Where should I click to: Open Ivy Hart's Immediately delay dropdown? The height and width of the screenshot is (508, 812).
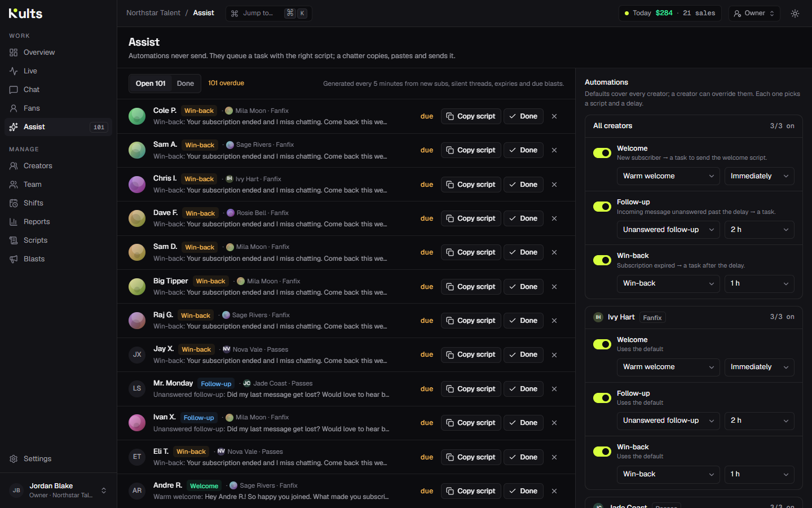[759, 367]
